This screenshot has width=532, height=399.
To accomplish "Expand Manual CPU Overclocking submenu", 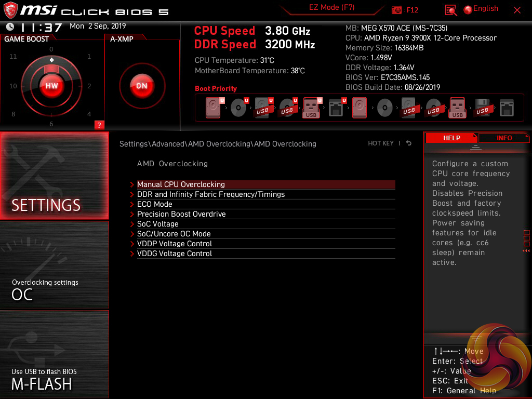I will pos(266,184).
